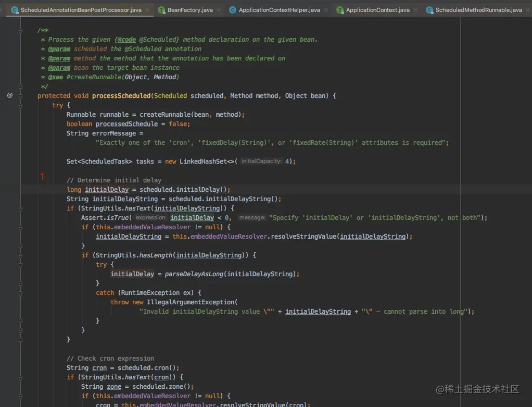Click Assert.isTrue method call
Screen dimensions: 532x407
(x=105, y=218)
